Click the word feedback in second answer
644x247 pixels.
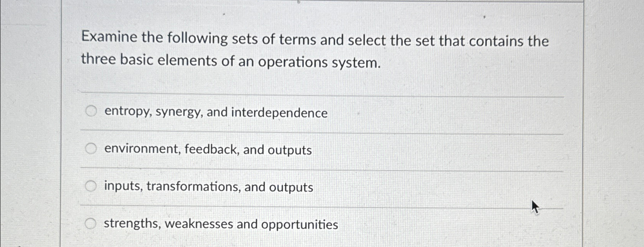click(x=213, y=150)
